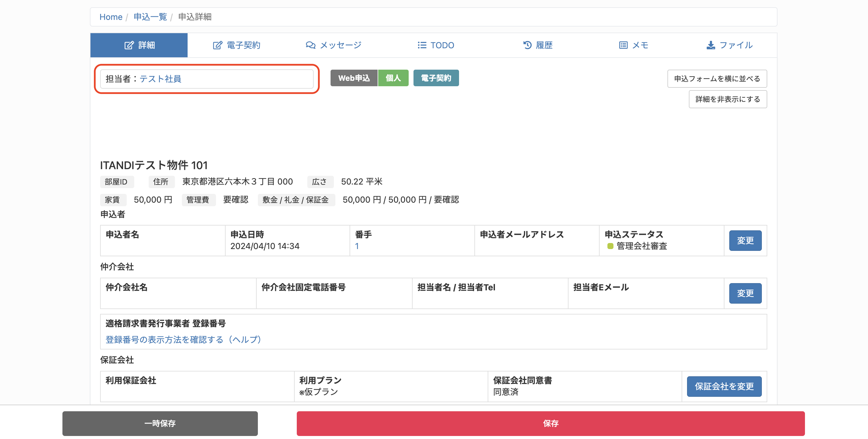This screenshot has width=868, height=439.
Task: Click the テスト社員 staff link
Action: point(160,79)
